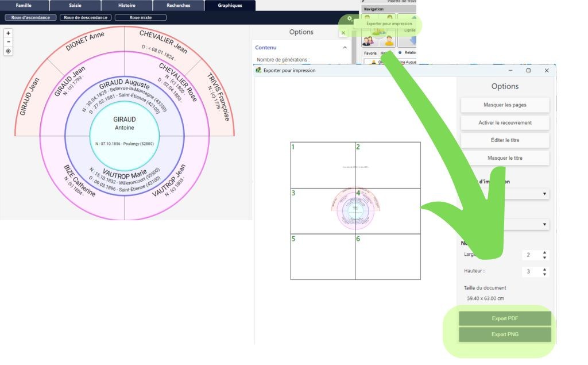Viewport: 588px width, 365px height.
Task: Open the second print options dropdown
Action: tap(544, 225)
